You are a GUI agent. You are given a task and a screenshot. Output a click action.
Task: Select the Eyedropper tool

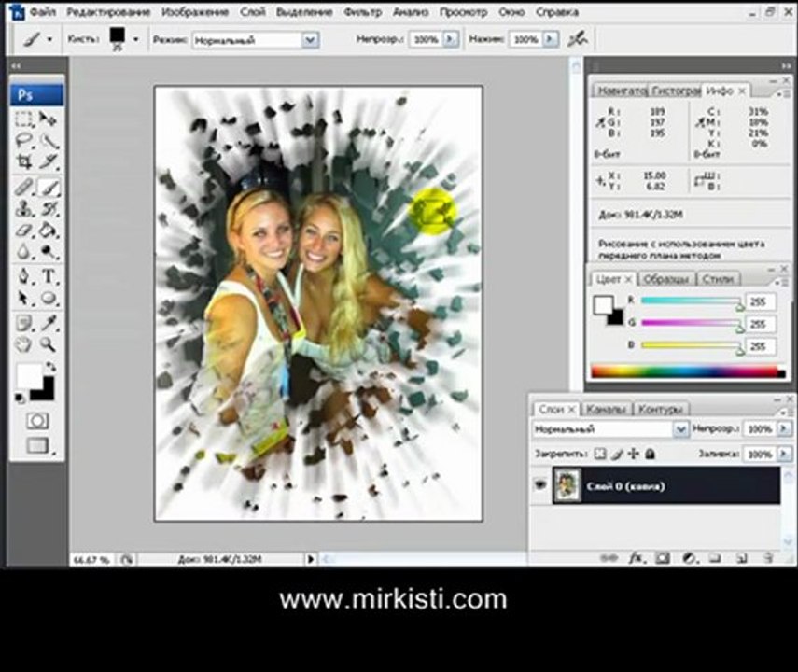49,323
